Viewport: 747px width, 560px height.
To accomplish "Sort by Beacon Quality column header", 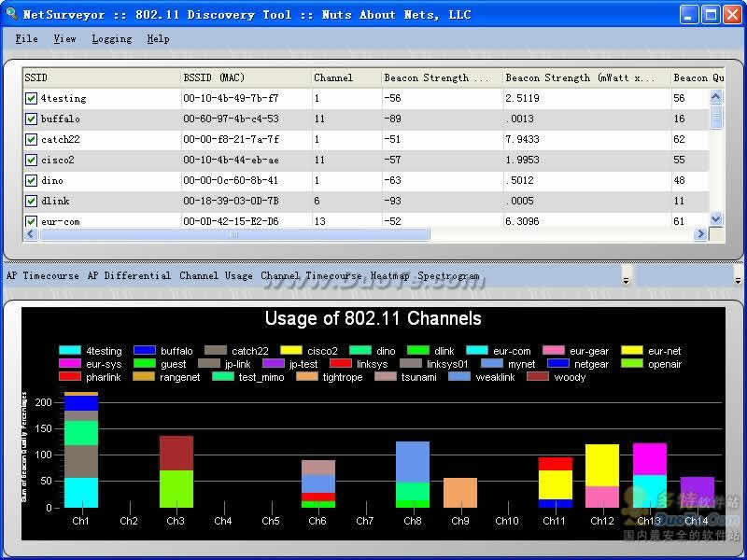I will point(698,78).
